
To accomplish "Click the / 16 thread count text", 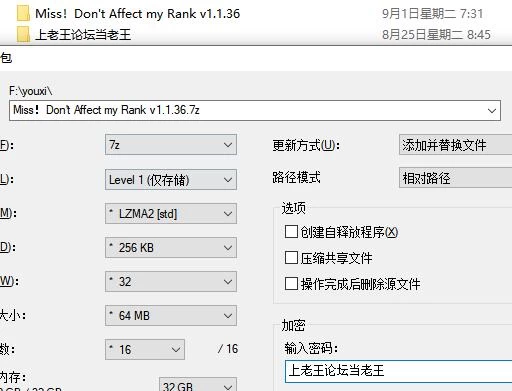I will pyautogui.click(x=228, y=349).
